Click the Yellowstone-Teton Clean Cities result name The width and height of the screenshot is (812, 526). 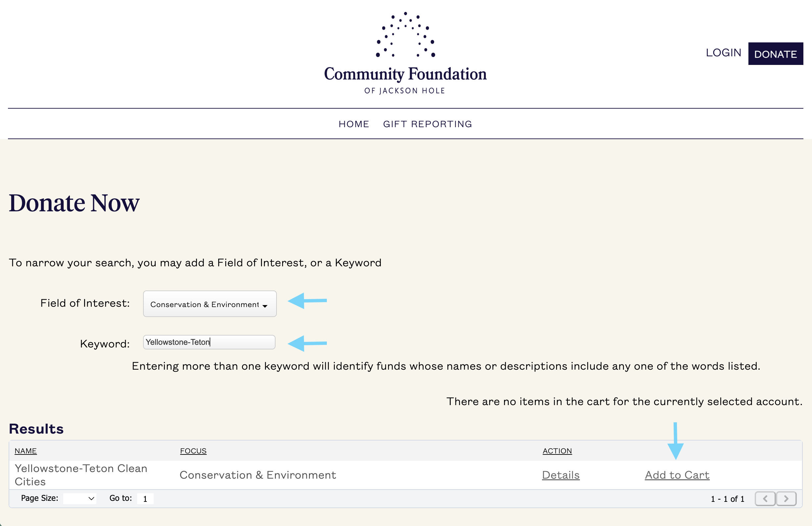[81, 475]
